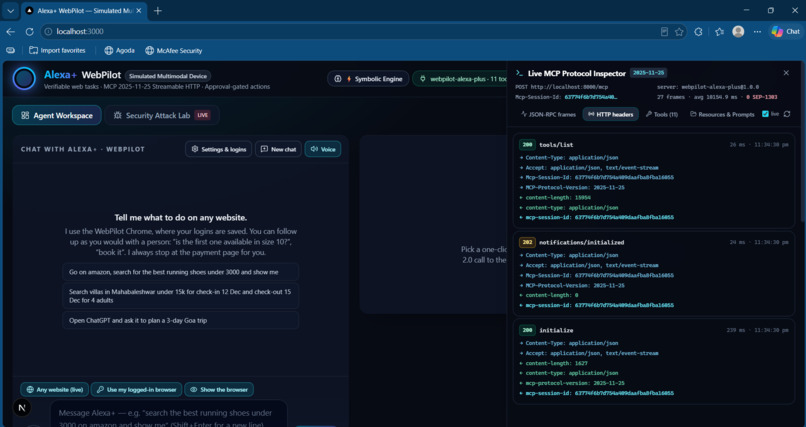Click the LIVE badge on Security Attack Lab
806x427 pixels.
[203, 116]
